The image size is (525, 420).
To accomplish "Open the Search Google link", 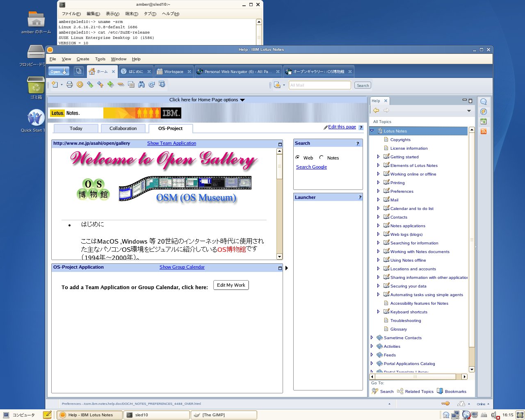I will pyautogui.click(x=311, y=167).
